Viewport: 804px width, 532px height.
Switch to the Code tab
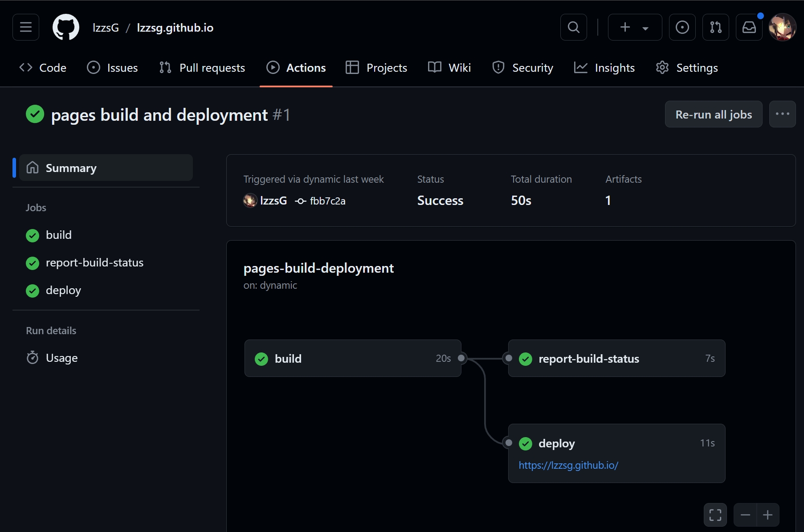43,68
